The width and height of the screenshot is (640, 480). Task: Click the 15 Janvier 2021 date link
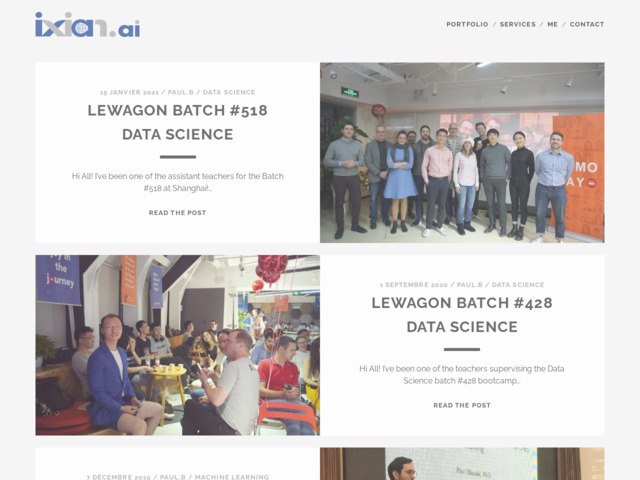[x=129, y=93]
